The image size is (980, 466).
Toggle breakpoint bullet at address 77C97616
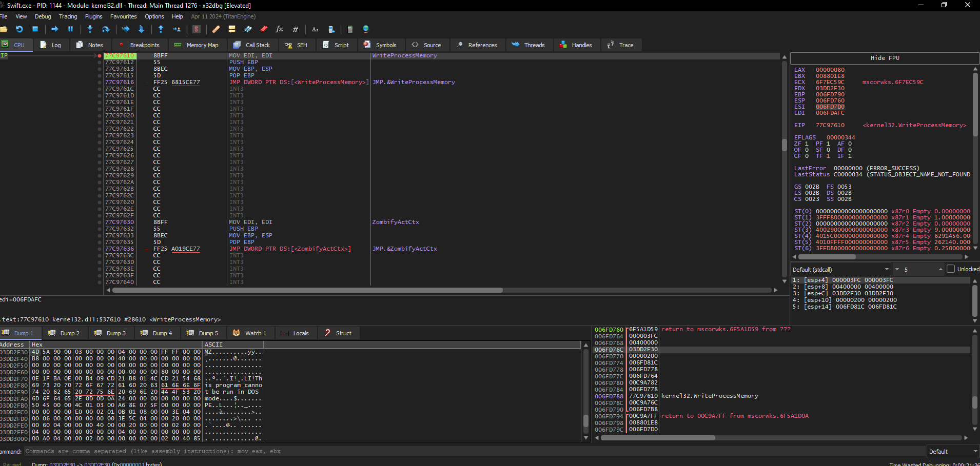pos(100,83)
